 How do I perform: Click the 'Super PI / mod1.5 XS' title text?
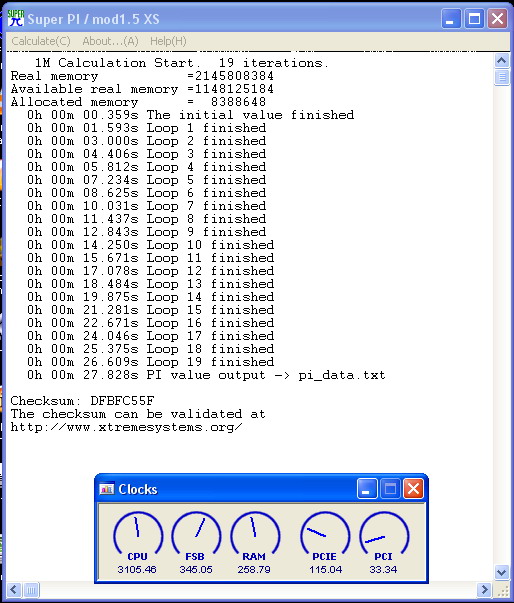(93, 19)
